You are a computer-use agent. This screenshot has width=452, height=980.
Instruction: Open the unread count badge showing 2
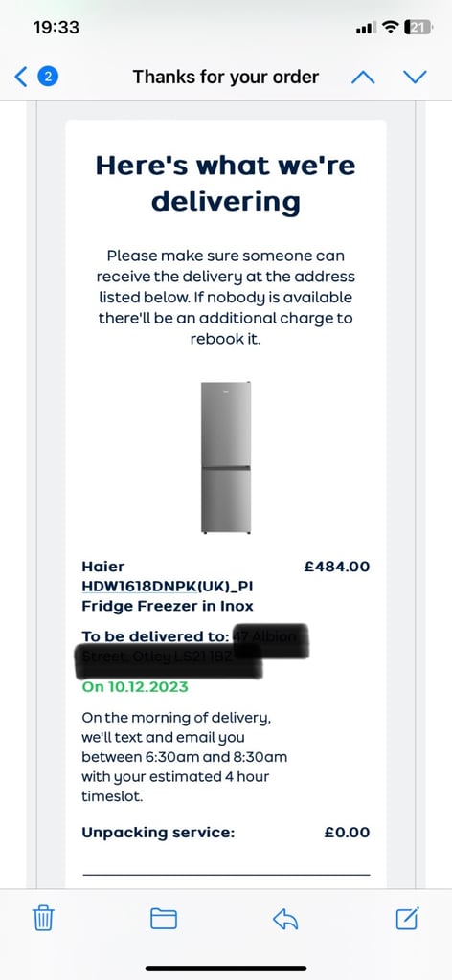(48, 77)
